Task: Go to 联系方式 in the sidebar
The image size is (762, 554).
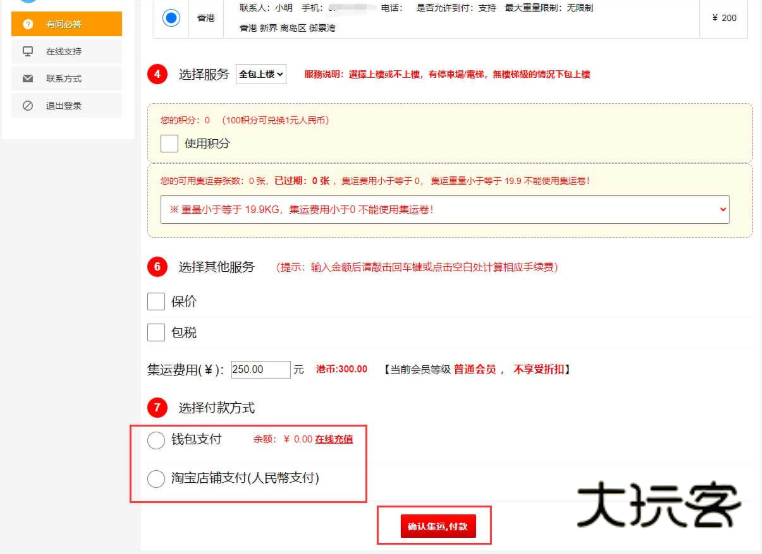Action: 66,78
